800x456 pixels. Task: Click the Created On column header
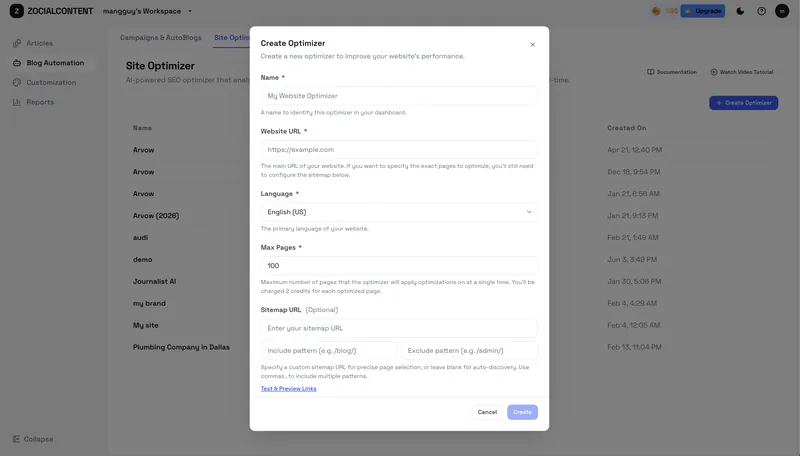tap(627, 128)
